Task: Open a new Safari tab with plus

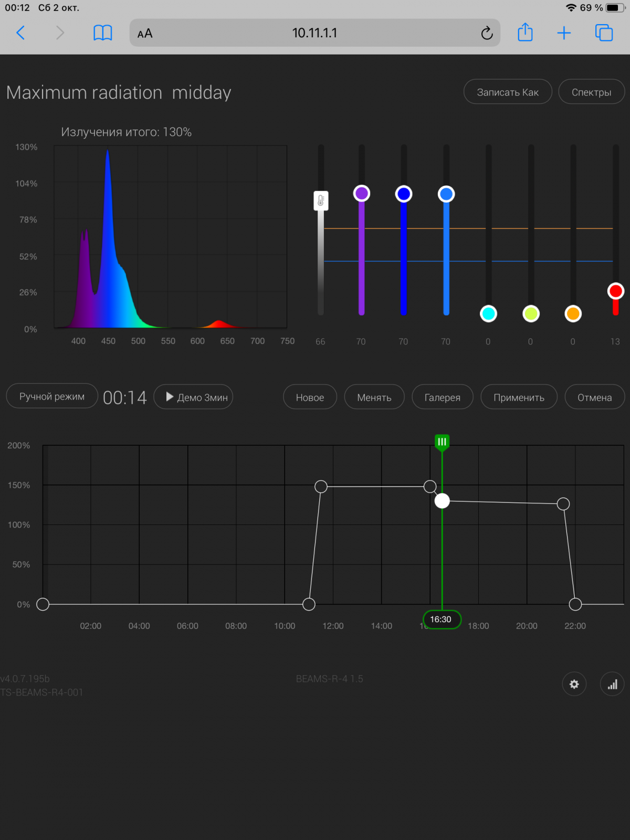Action: click(564, 33)
